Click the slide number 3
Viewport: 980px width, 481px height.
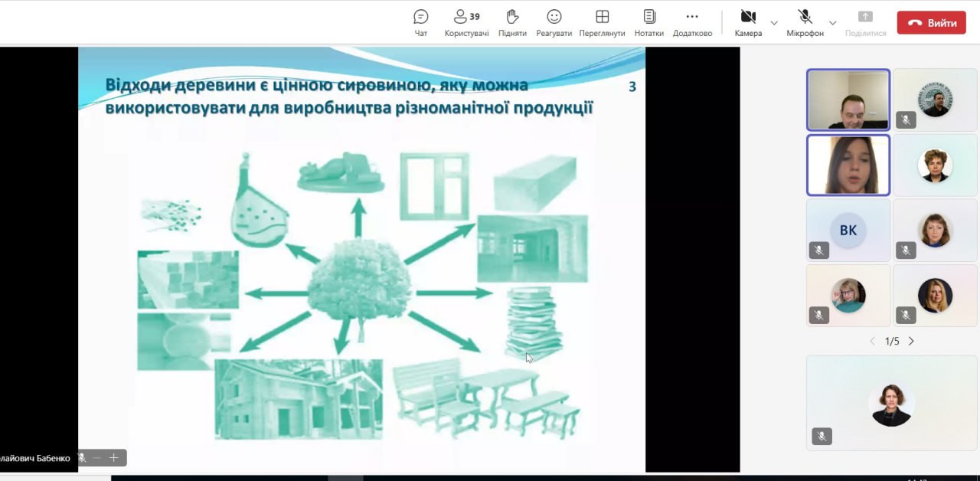click(x=632, y=87)
